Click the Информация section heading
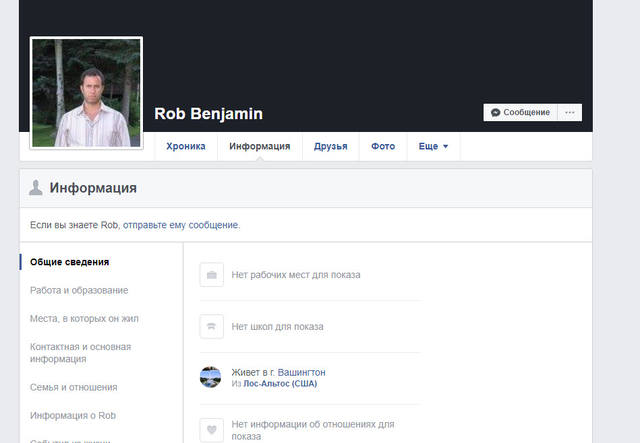The image size is (640, 443). click(93, 188)
